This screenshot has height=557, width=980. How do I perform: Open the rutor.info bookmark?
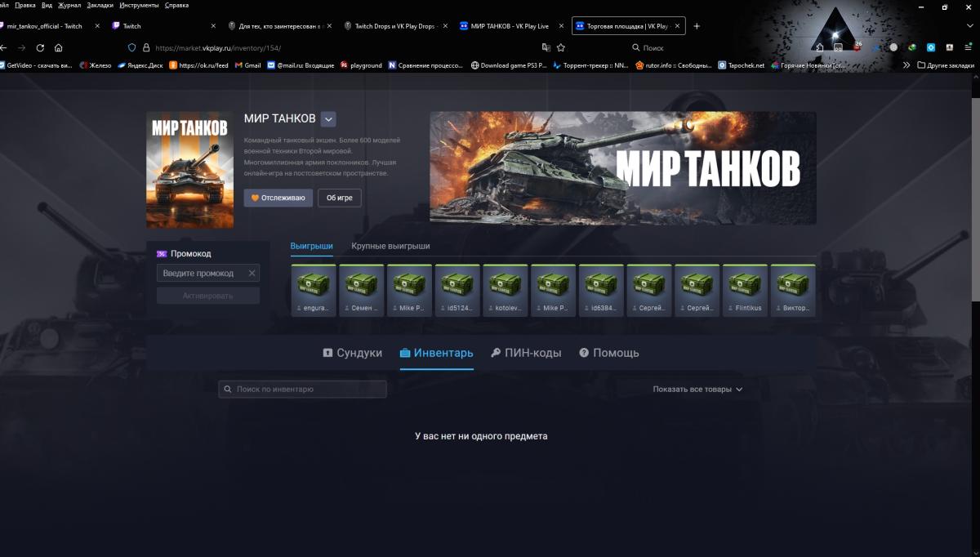(x=673, y=65)
